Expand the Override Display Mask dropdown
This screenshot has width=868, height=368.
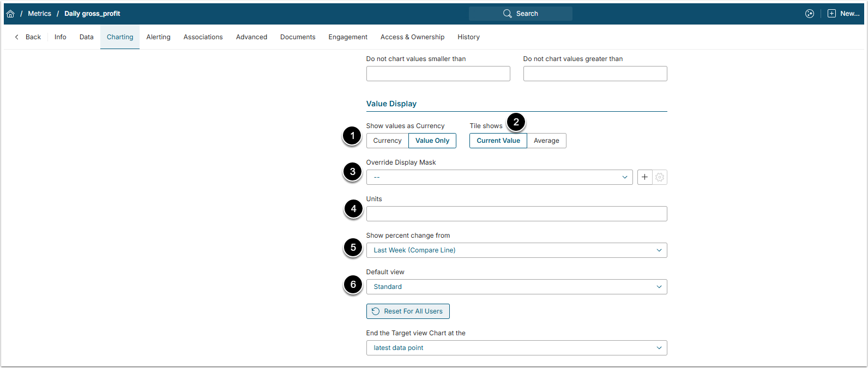[499, 177]
